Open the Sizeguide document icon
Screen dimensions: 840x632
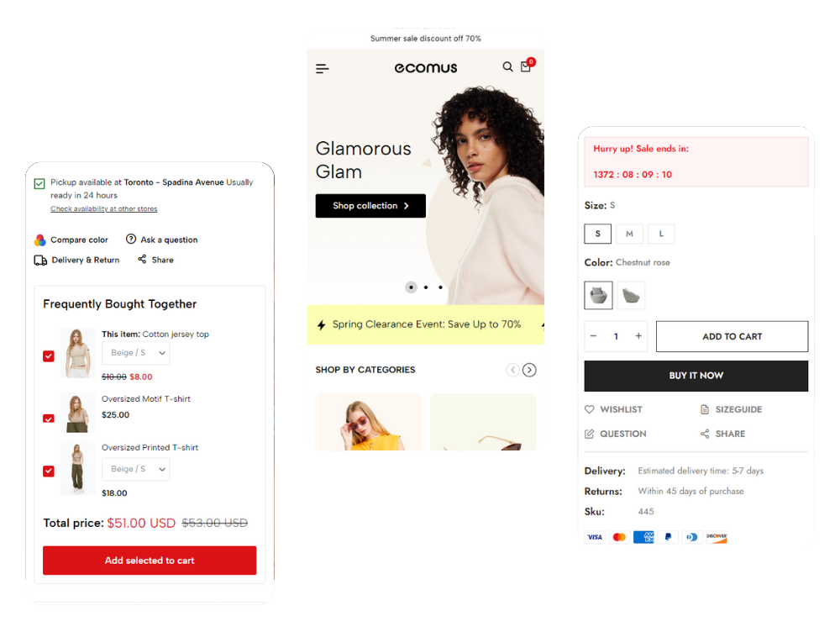point(705,409)
